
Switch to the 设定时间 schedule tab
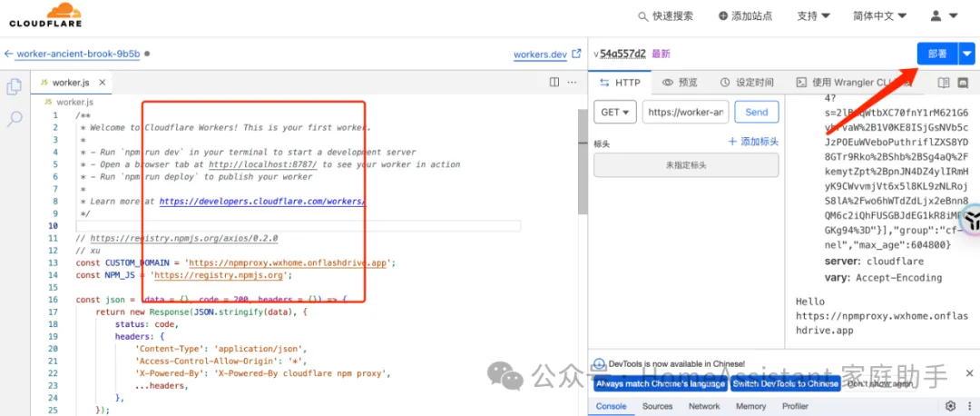click(x=747, y=83)
